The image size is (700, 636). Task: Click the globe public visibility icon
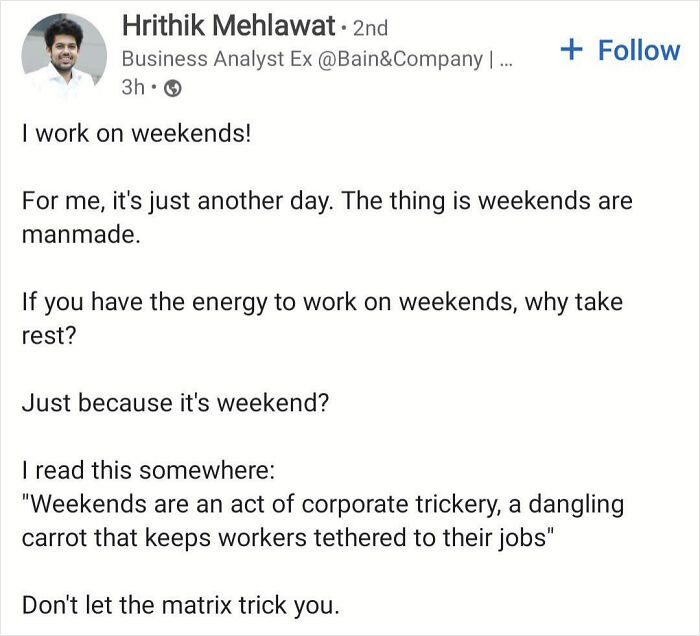click(x=172, y=88)
